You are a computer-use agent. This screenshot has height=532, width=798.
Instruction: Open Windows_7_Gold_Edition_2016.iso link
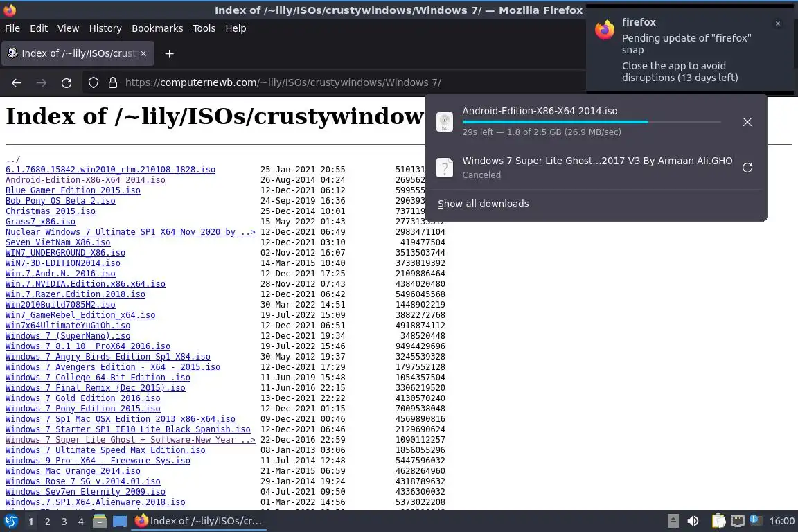click(x=82, y=398)
